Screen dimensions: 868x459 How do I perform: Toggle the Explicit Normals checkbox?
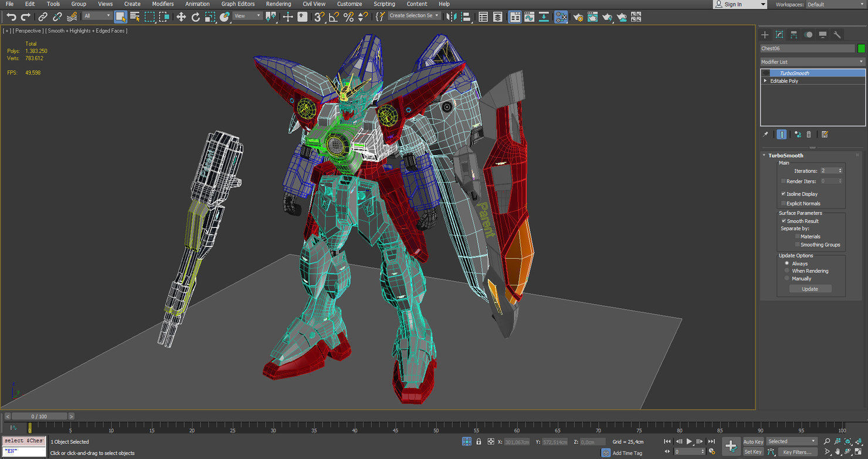[784, 203]
